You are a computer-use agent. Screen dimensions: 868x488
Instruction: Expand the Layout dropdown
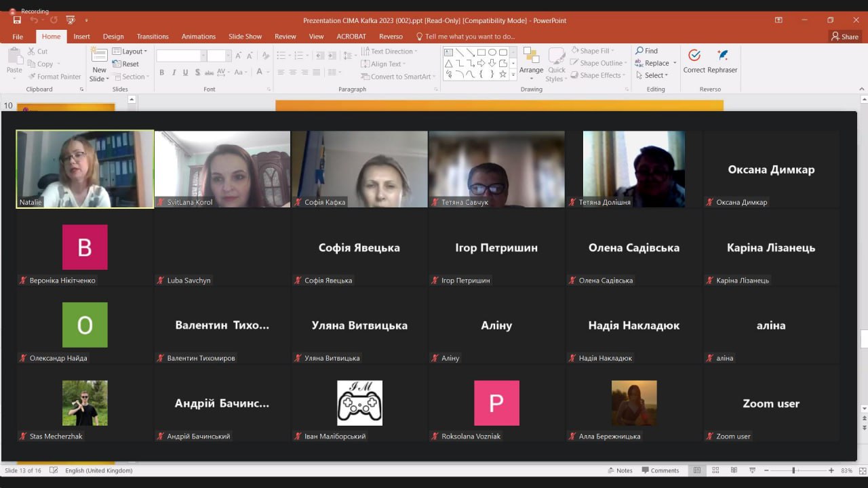pos(130,52)
